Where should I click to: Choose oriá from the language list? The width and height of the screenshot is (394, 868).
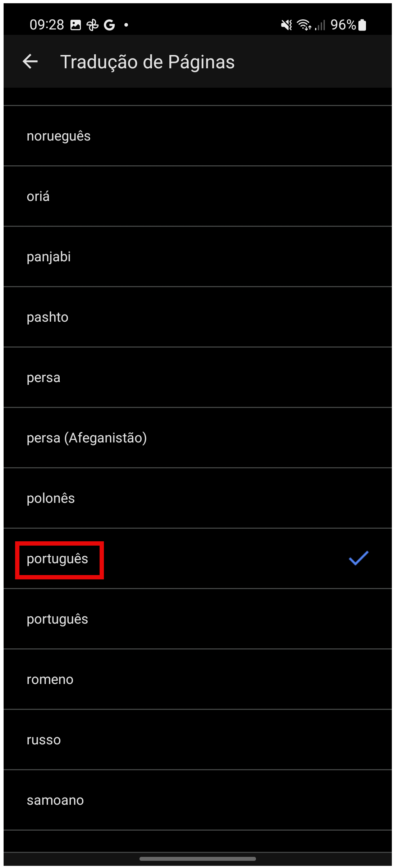click(x=38, y=197)
